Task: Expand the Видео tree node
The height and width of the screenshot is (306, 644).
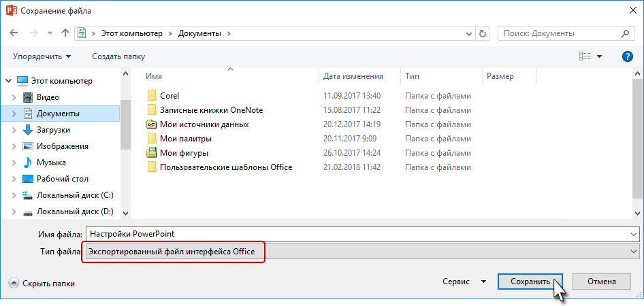Action: click(14, 97)
